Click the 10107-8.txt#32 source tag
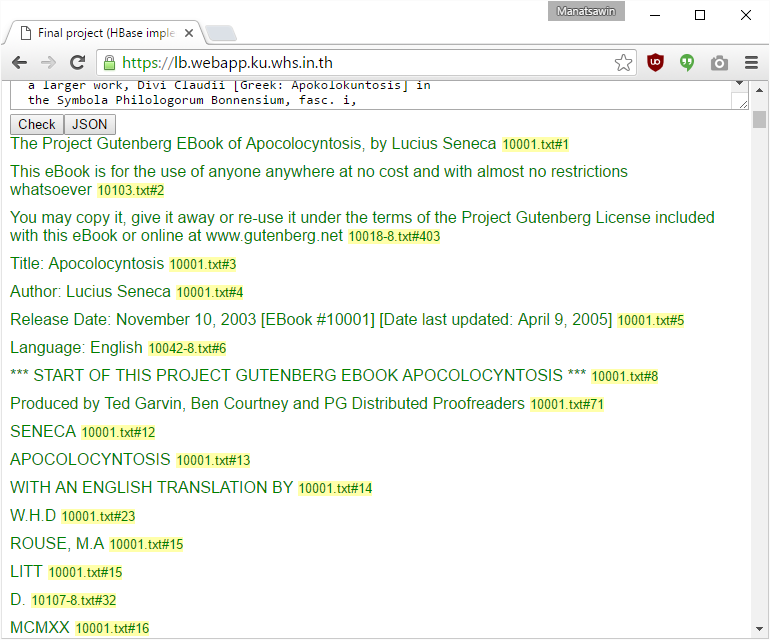 [74, 601]
